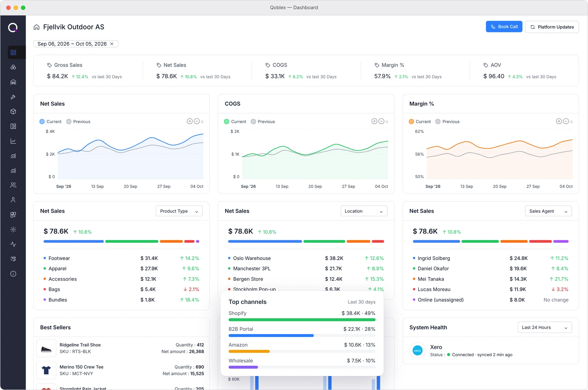
Task: Click the add-apps grid plus icon in sidebar
Action: click(x=13, y=214)
